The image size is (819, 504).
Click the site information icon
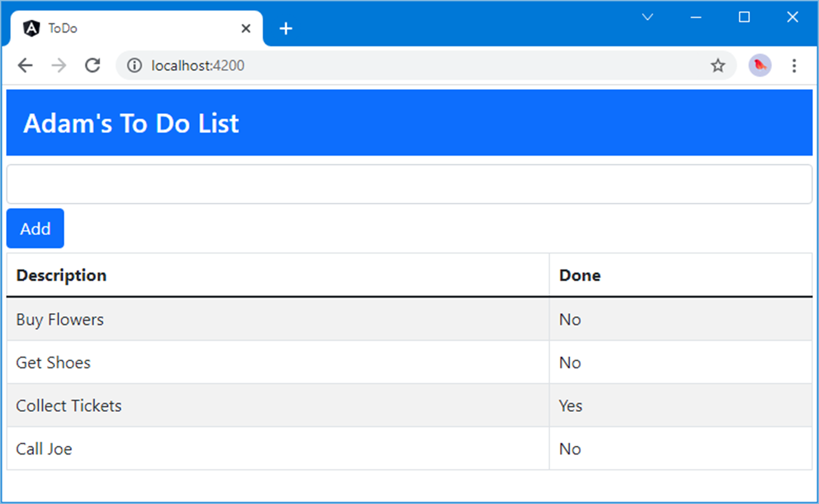click(x=135, y=65)
